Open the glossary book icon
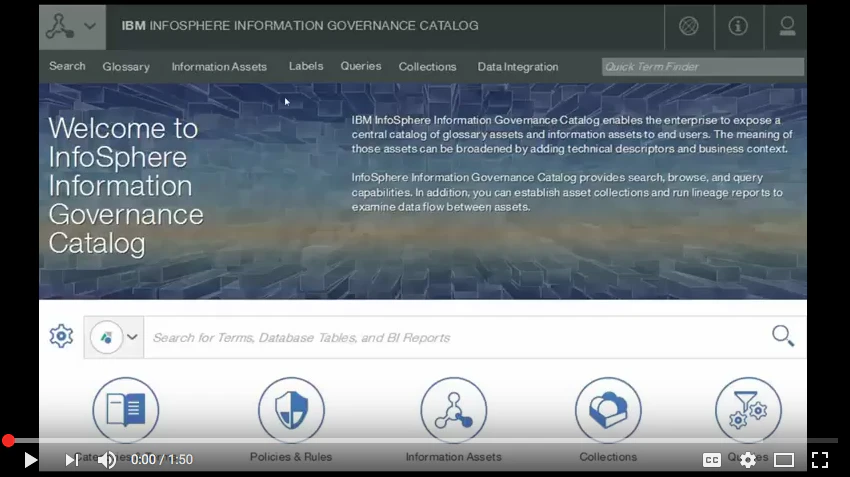850x477 pixels. [126, 410]
